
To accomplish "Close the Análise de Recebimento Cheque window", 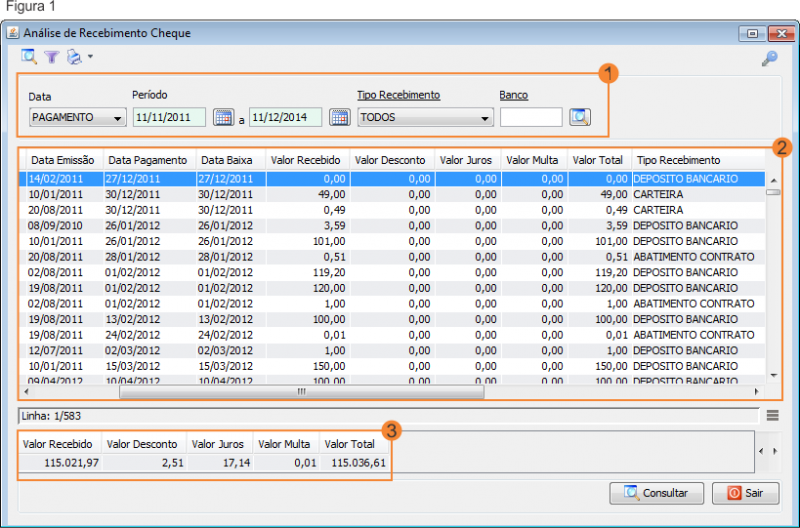I will point(781,34).
